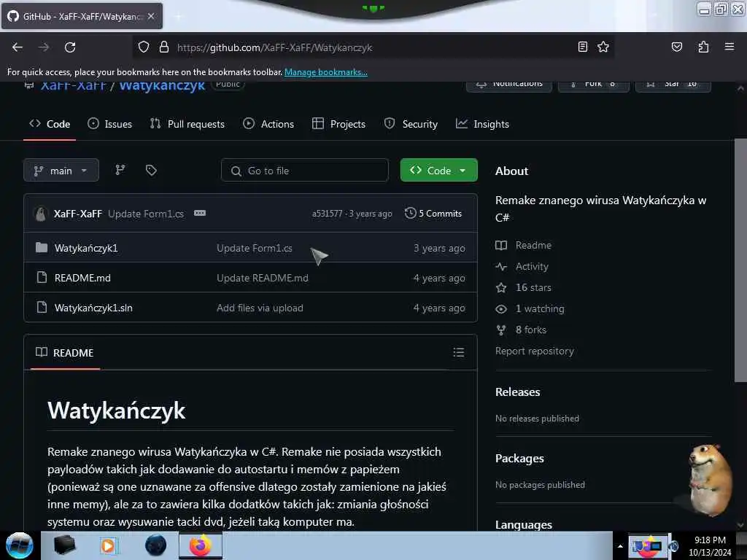Open the media player taskbar icon
747x560 pixels.
(108, 545)
